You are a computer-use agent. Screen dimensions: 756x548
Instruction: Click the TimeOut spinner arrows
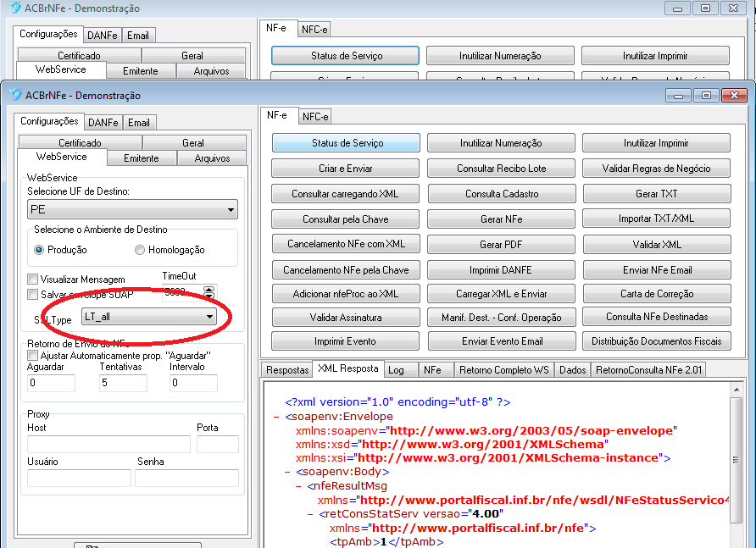click(208, 292)
